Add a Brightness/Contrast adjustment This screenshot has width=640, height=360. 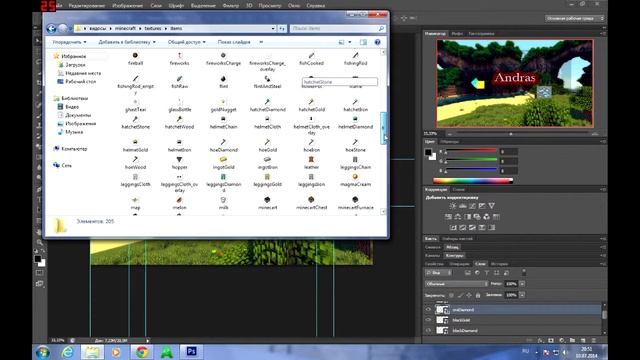click(x=453, y=206)
